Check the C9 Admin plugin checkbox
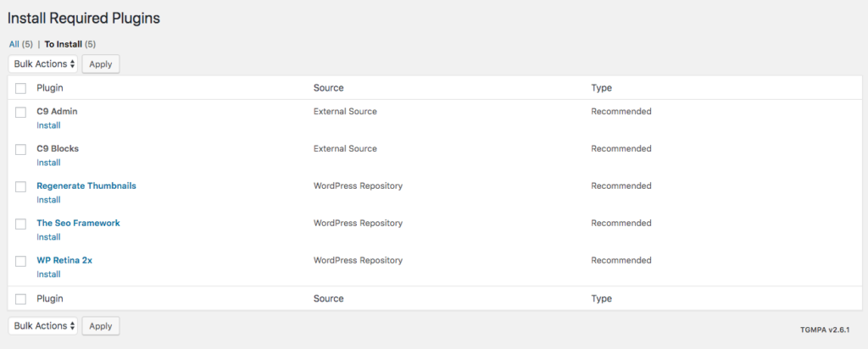This screenshot has height=349, width=868. [20, 113]
